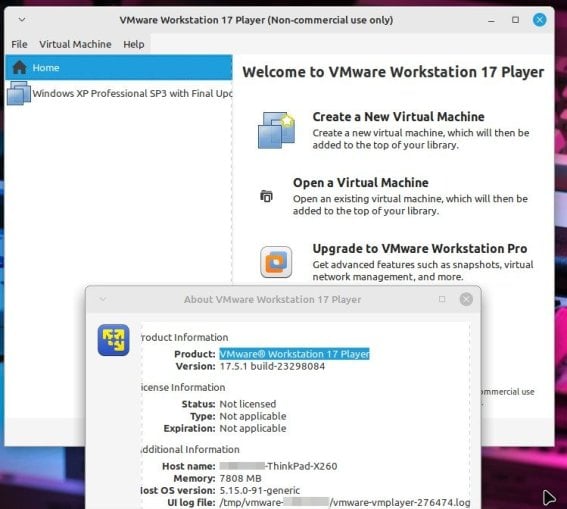567x509 pixels.
Task: Click the Memory value 7808 MB
Action: (240, 478)
